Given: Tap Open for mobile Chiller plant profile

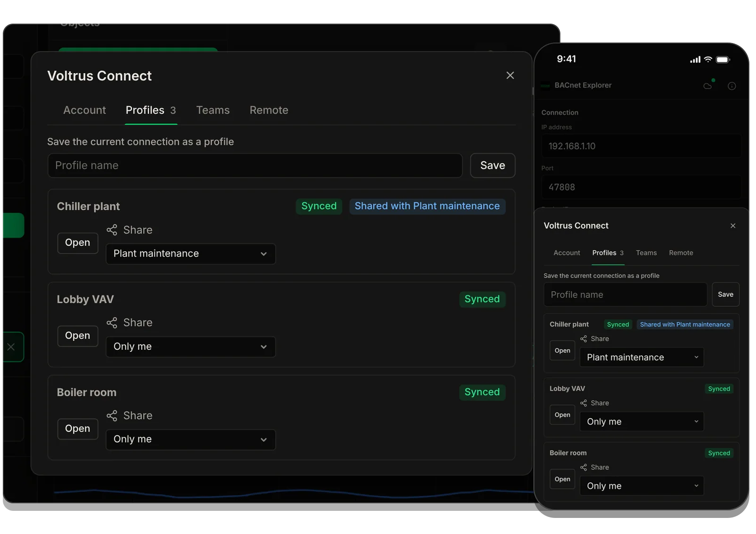Looking at the screenshot, I should [562, 351].
